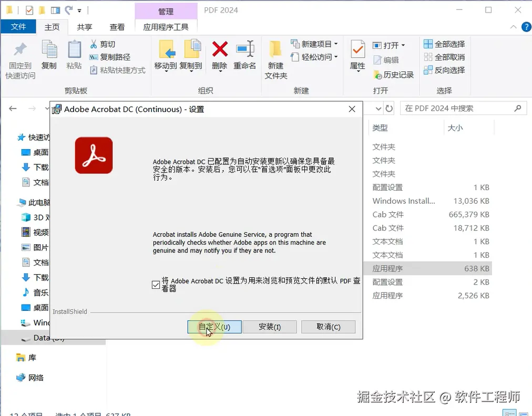Click the undo icon in title bar toolbar

(69, 11)
